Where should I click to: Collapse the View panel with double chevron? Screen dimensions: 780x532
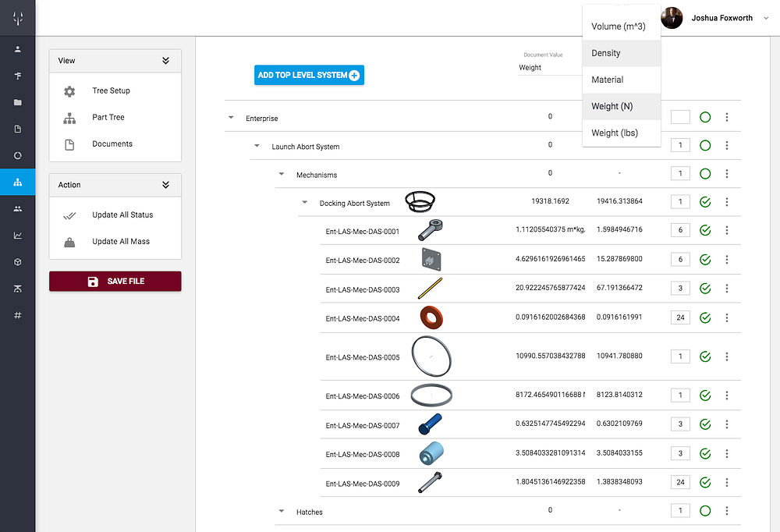[165, 60]
